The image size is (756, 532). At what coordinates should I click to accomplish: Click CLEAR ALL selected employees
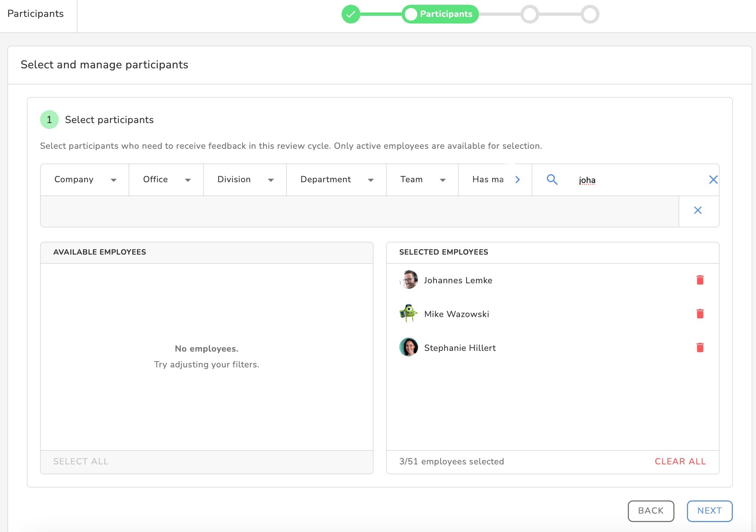click(680, 461)
